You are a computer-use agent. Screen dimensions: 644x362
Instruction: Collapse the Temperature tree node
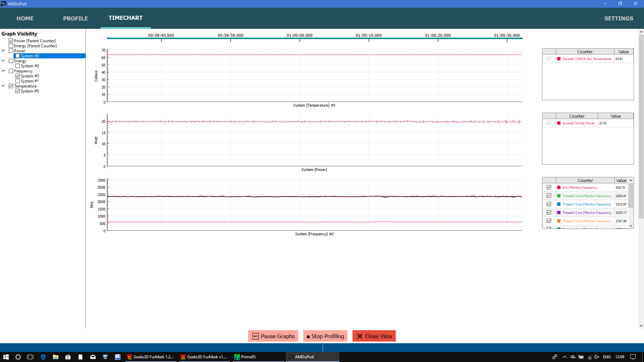point(3,86)
